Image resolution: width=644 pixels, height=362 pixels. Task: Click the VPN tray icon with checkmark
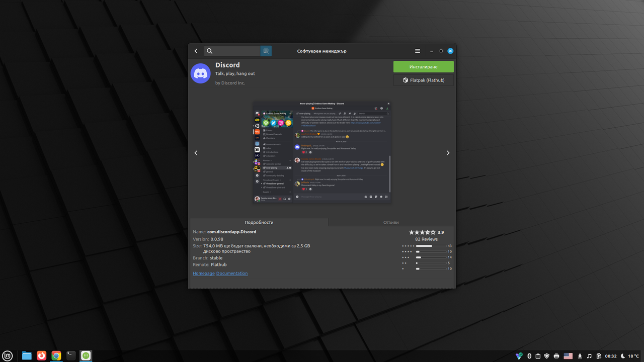click(x=519, y=356)
